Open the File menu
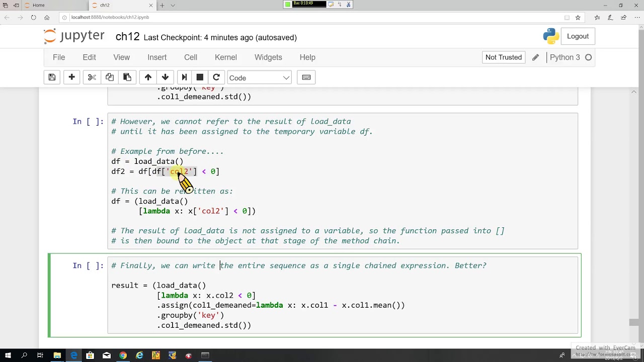The image size is (644, 362). [59, 57]
